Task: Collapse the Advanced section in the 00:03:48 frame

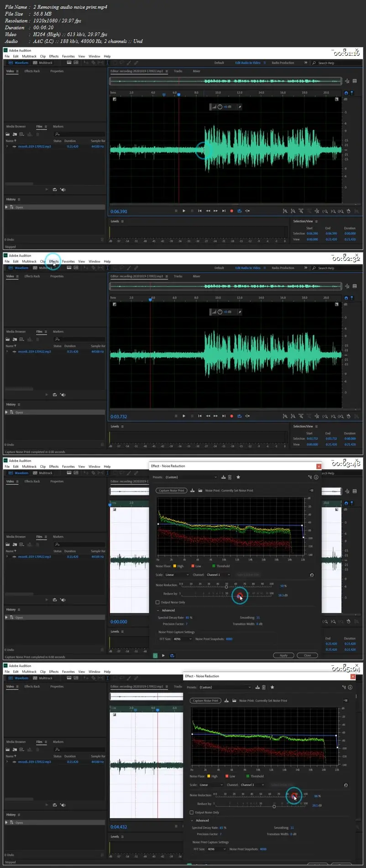Action: point(158,610)
